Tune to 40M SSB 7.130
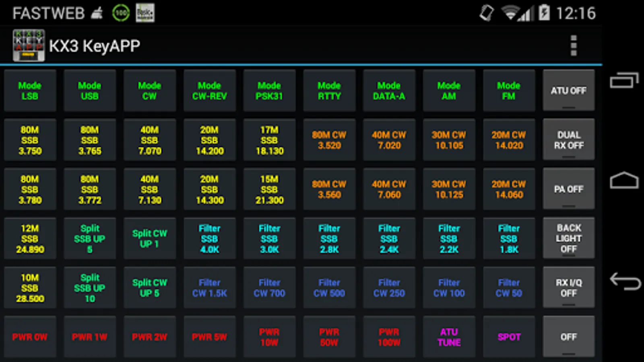Viewport: 644px width, 362px height. (x=150, y=189)
